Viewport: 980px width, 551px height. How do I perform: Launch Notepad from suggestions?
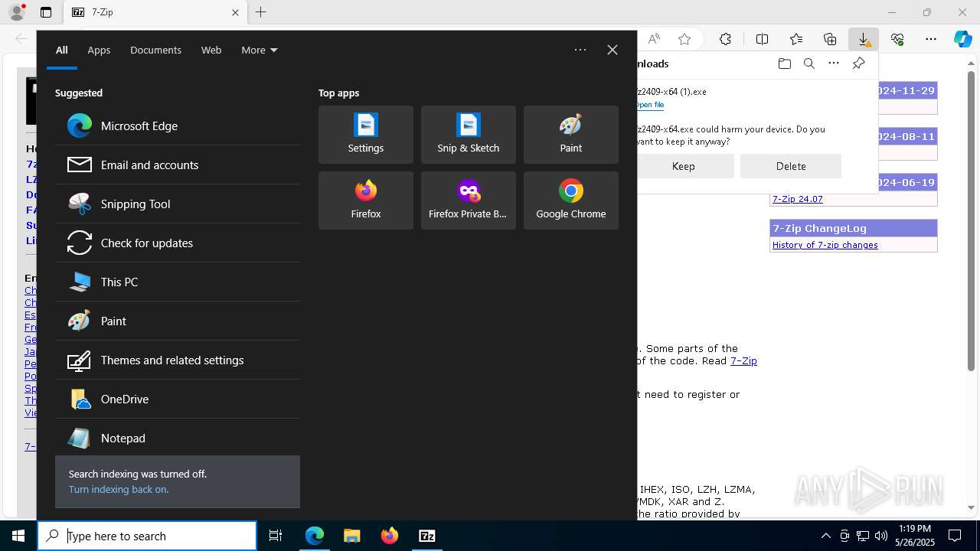tap(177, 438)
